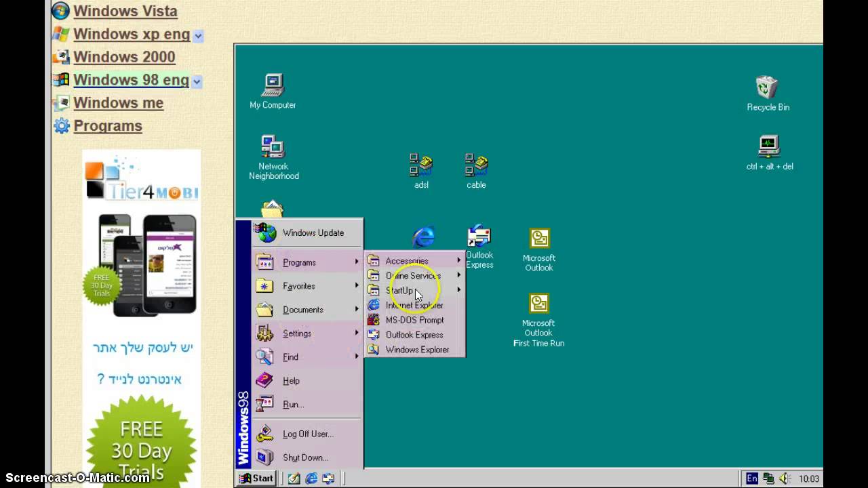
Task: Click the Windows 2000 logo icon
Action: tap(61, 57)
